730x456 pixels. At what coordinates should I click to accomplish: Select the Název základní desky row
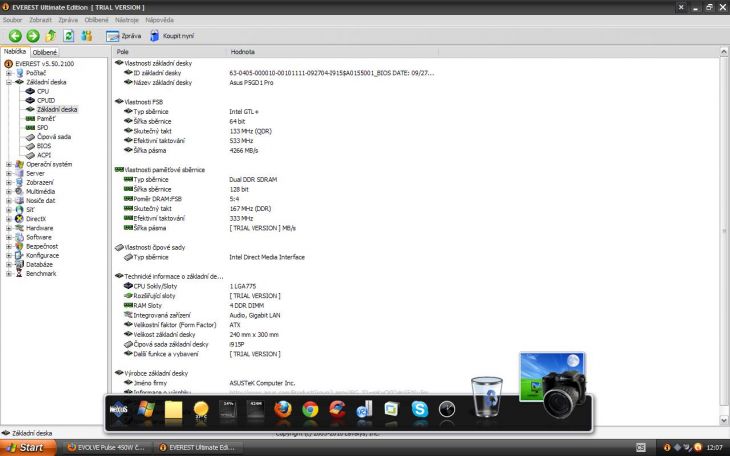click(275, 82)
